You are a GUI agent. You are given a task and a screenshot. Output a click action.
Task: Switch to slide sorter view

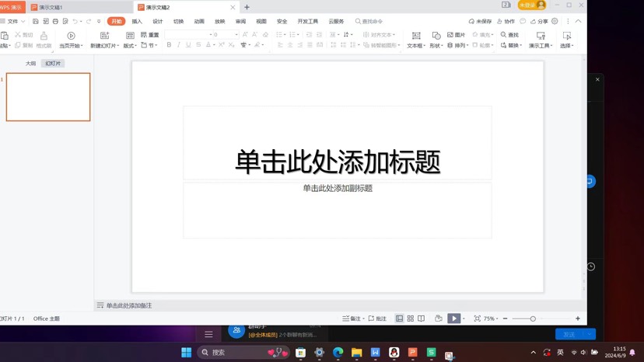[x=411, y=318]
